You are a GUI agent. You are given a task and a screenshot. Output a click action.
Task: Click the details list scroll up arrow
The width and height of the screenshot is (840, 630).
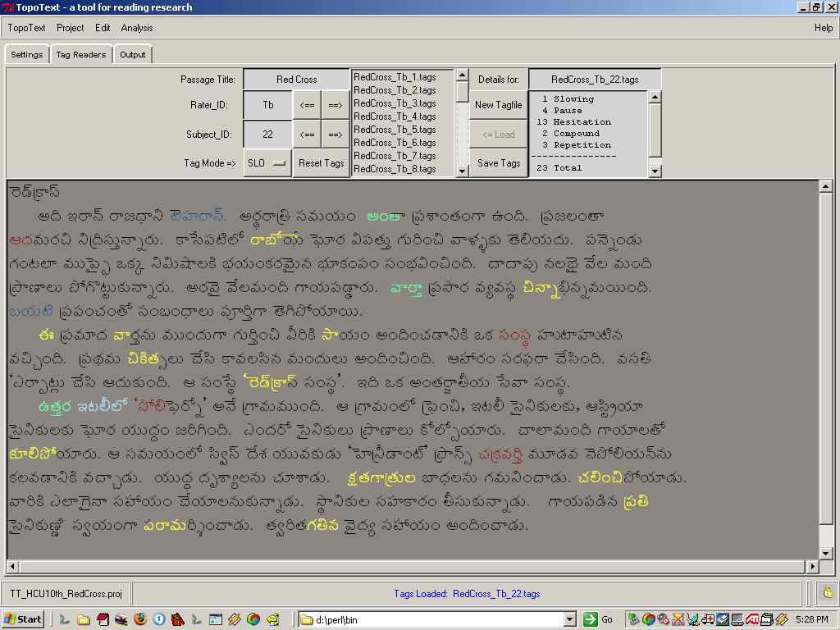coord(654,97)
